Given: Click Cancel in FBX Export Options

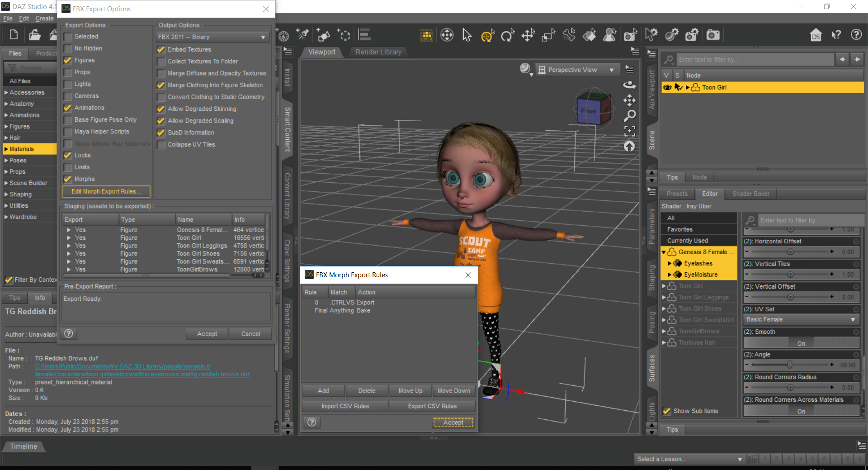Looking at the screenshot, I should [250, 334].
